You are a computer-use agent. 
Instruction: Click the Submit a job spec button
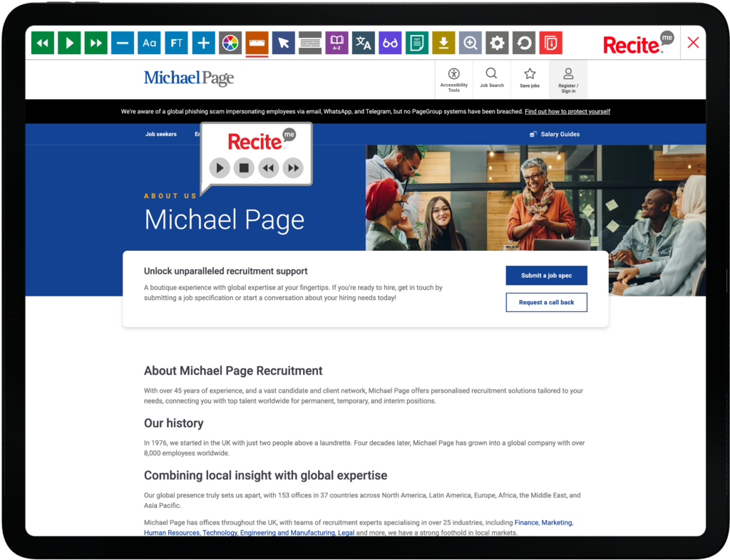tap(547, 275)
